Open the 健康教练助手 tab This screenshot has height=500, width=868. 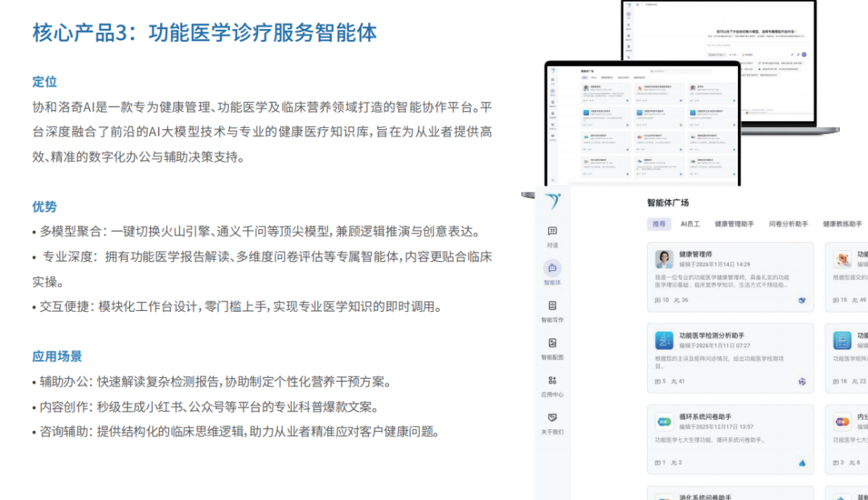click(841, 223)
